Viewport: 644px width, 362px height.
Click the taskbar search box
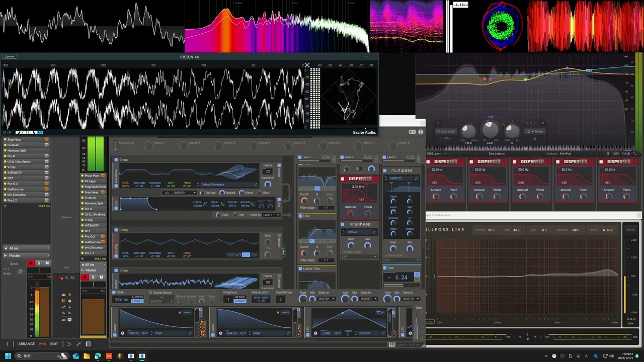pos(41,356)
